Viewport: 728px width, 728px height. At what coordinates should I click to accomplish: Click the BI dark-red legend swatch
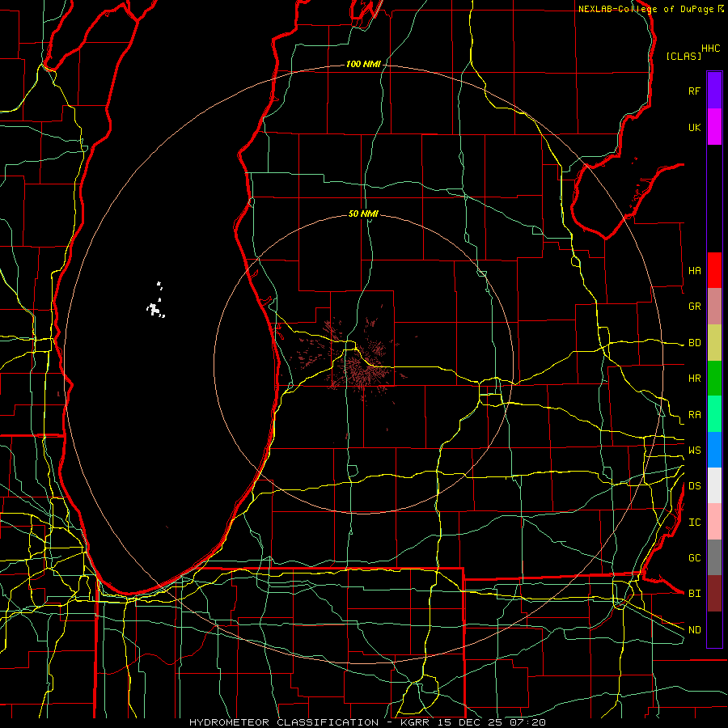[x=714, y=594]
